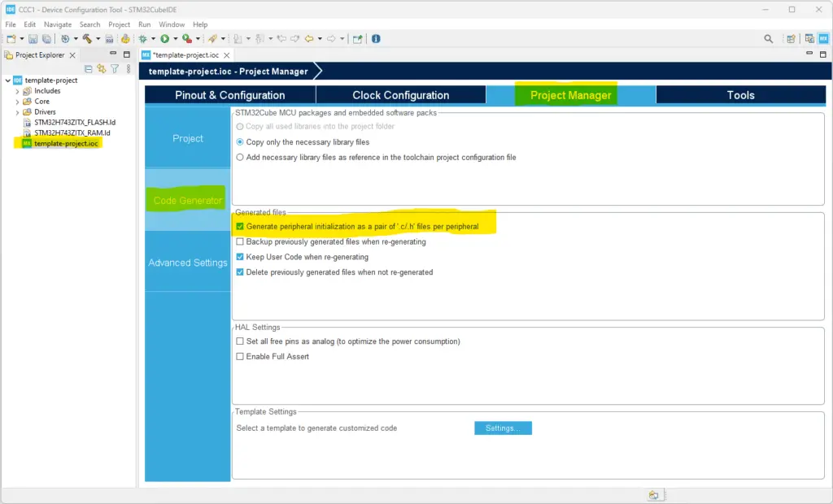Open the Advanced Settings section
This screenshot has height=504, width=833.
(187, 263)
